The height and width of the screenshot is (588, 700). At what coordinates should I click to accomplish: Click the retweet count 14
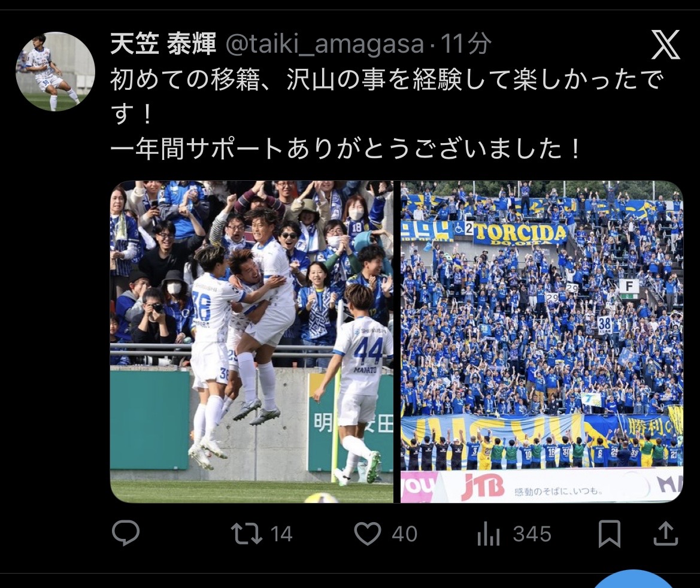tap(281, 534)
